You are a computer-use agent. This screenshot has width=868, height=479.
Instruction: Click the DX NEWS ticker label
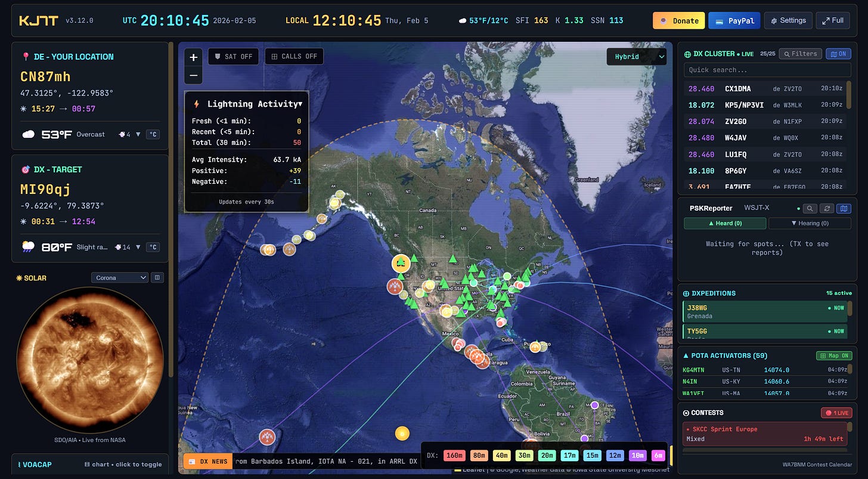207,461
